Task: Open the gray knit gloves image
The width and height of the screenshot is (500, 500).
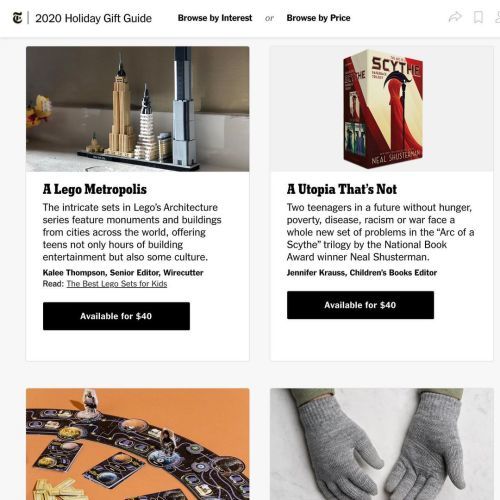Action: (x=382, y=444)
